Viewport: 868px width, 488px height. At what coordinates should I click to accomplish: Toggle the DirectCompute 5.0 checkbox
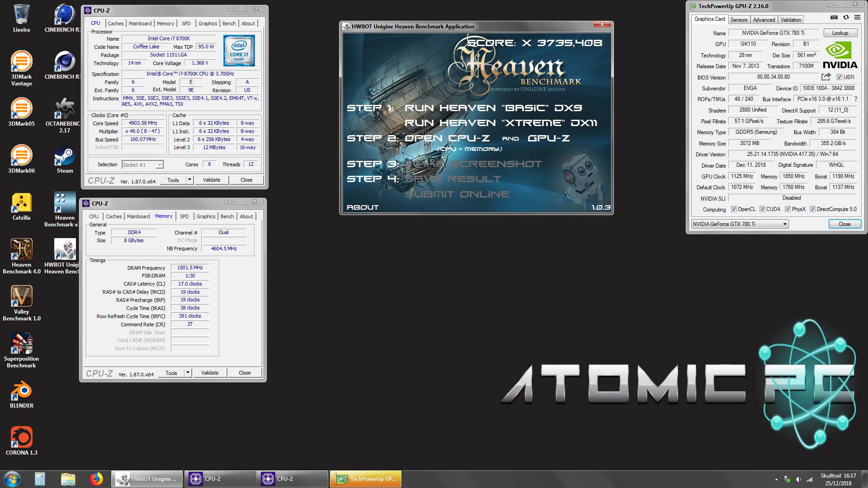(812, 209)
